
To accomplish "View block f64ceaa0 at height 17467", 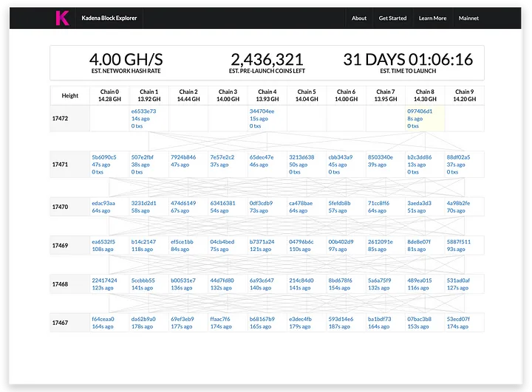I will 103,319.
